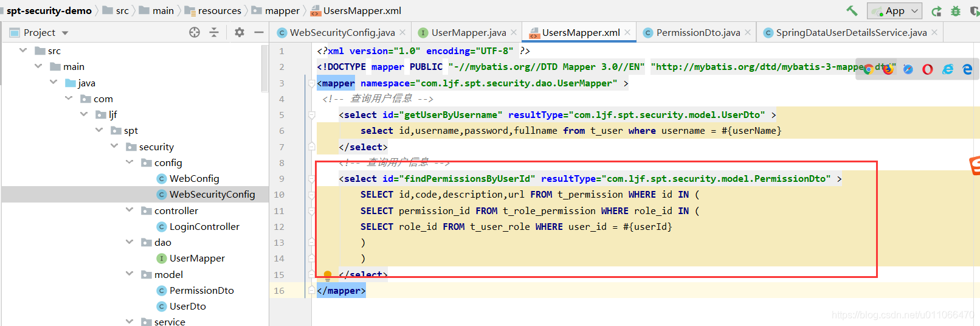This screenshot has height=326, width=980.
Task: Switch to the WebSecurityConfig.java tab
Action: click(x=342, y=32)
